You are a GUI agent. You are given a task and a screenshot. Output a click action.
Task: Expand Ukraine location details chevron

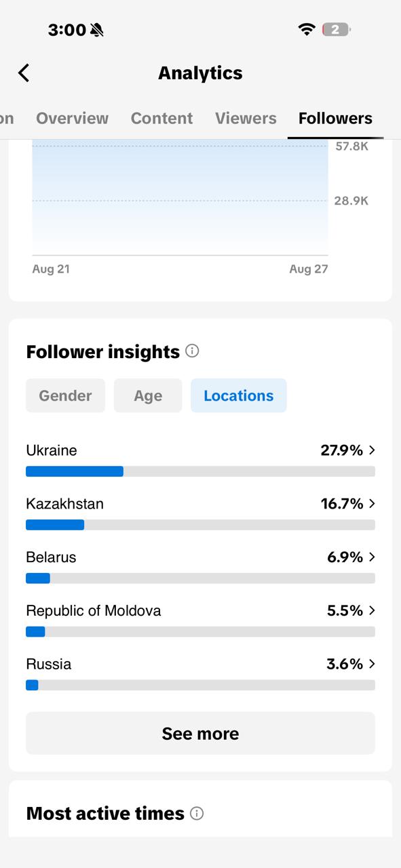pyautogui.click(x=372, y=450)
